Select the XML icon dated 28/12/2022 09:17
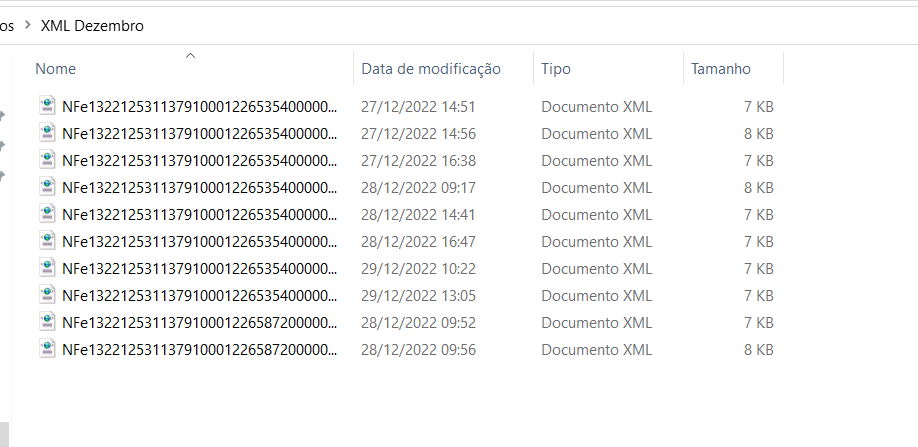Screen dimensions: 918x447 47,187
